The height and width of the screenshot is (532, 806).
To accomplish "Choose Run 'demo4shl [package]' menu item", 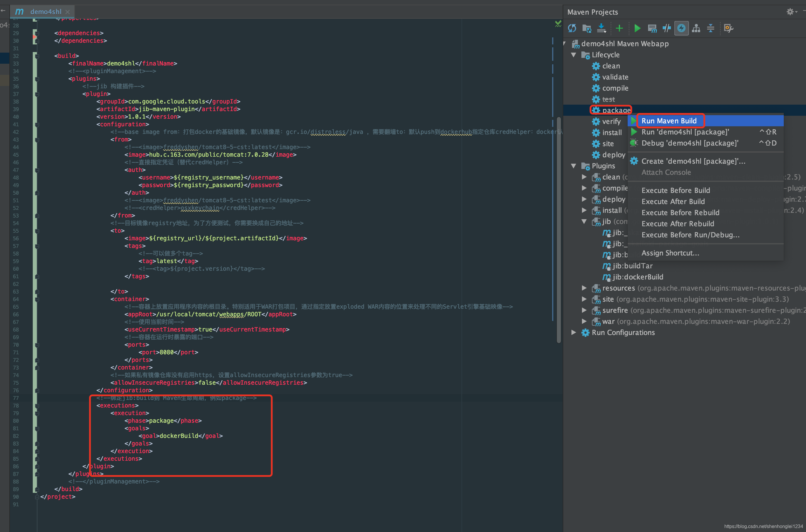I will tap(706, 132).
